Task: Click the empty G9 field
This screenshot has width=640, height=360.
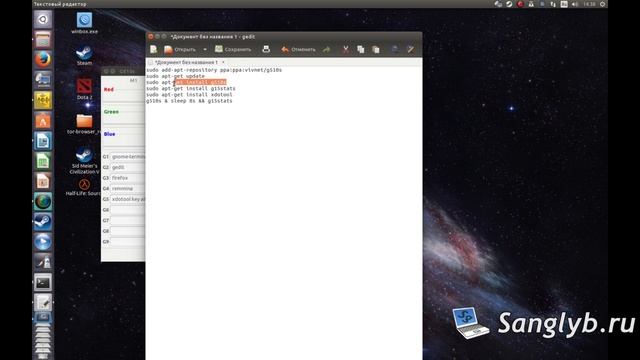Action: [127, 242]
